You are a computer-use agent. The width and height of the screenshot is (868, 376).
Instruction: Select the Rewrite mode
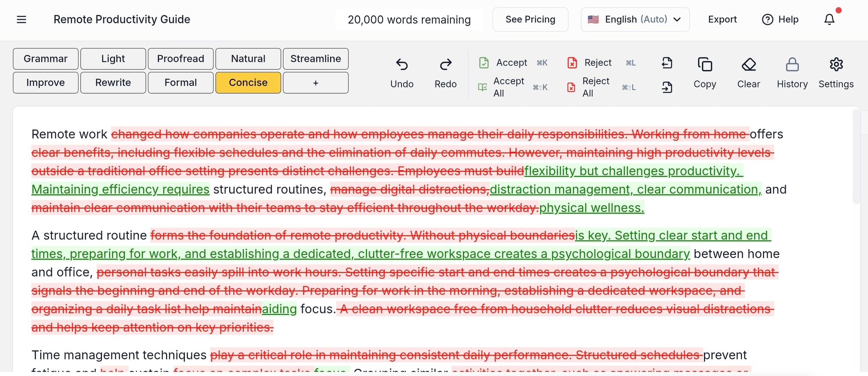click(x=113, y=83)
